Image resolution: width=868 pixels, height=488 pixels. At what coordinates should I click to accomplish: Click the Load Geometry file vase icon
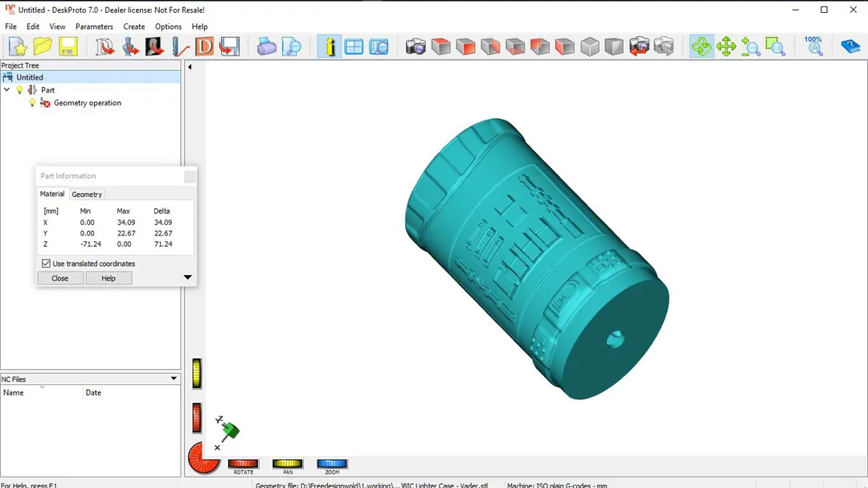130,47
